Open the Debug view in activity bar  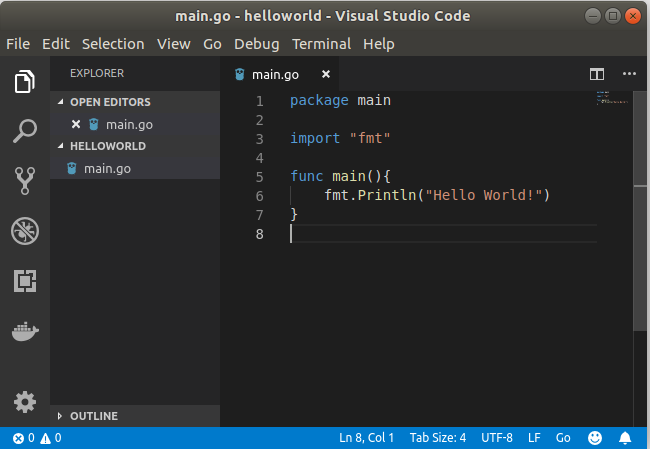pyautogui.click(x=25, y=231)
